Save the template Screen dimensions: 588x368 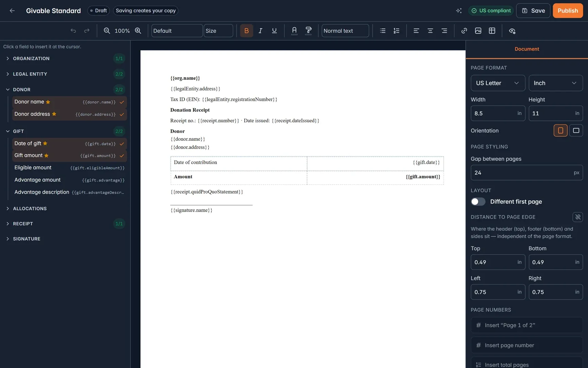(x=533, y=11)
